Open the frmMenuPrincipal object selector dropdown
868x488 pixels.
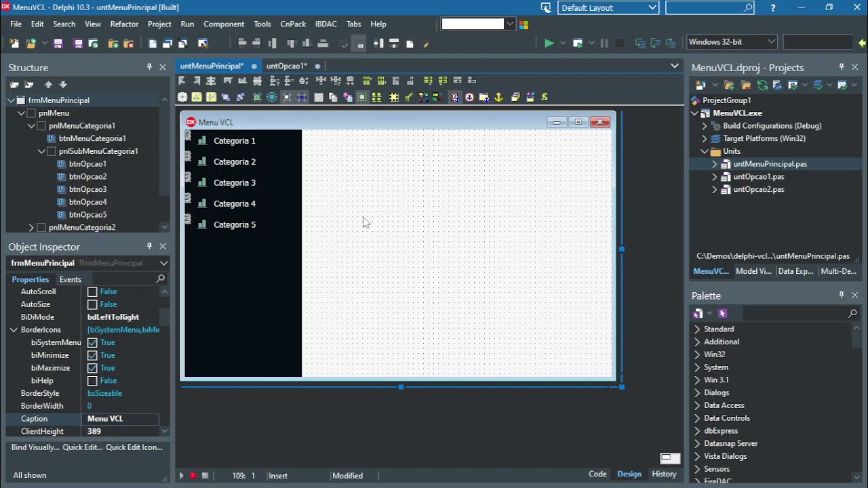pos(163,263)
